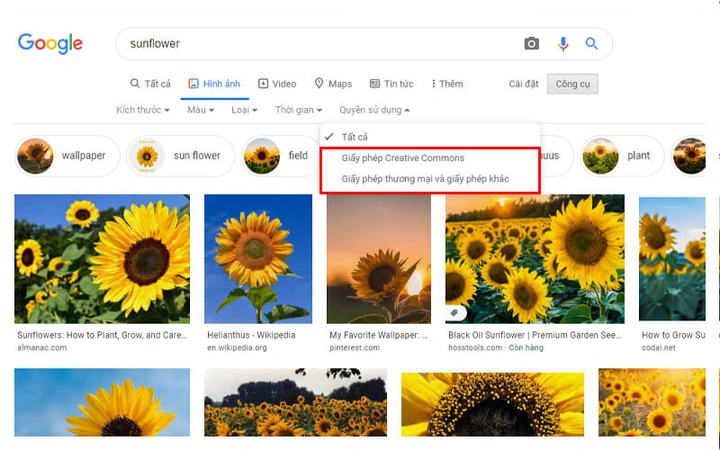Open single sunflower against blue sky thumbnail
The image size is (720, 450).
point(102,402)
